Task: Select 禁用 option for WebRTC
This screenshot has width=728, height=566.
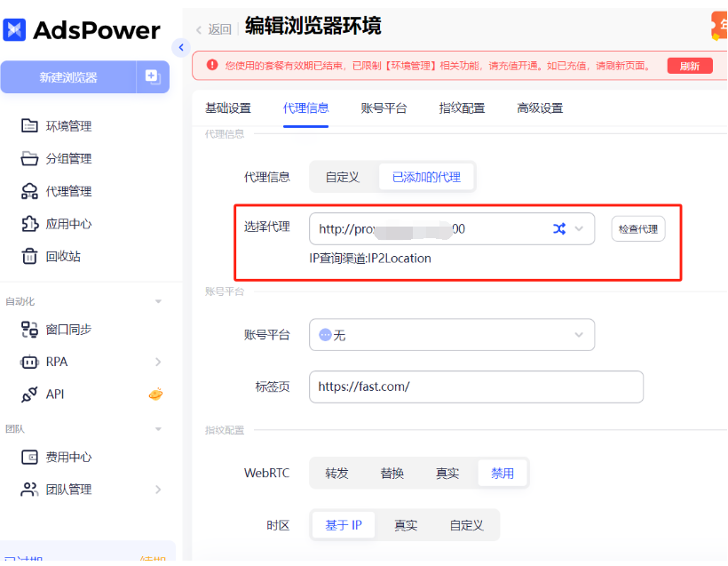Action: pos(502,474)
